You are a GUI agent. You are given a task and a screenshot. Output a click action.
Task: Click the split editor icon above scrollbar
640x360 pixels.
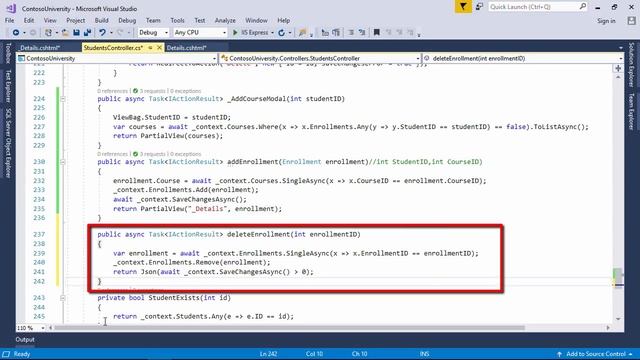618,69
